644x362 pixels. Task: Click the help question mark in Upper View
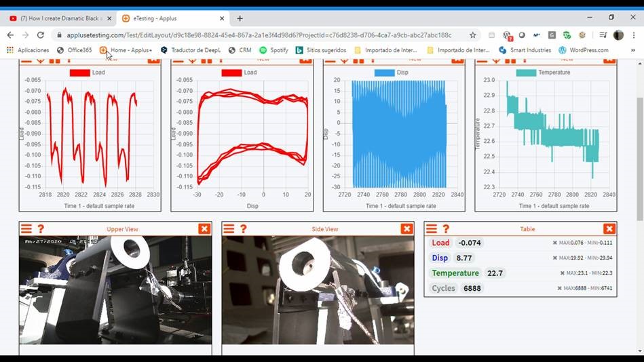(x=41, y=229)
